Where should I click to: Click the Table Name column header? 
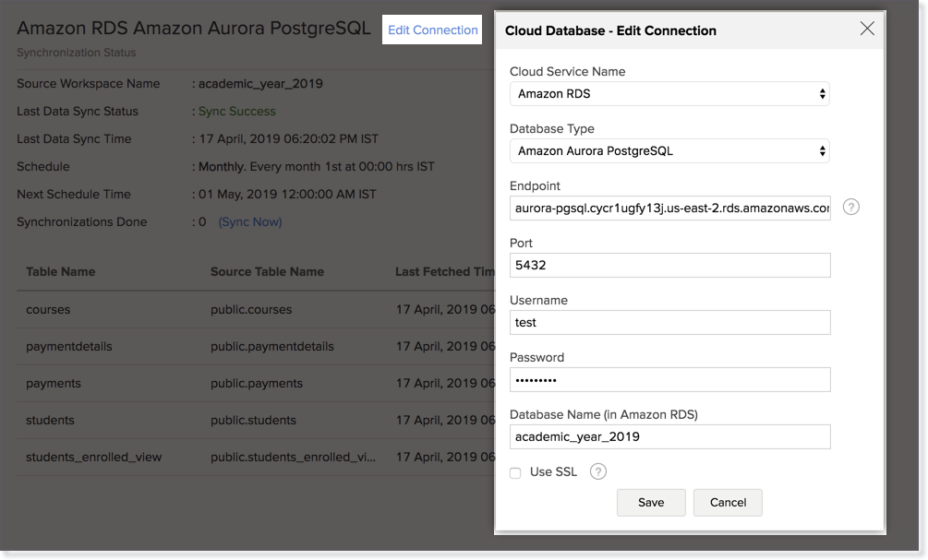tap(60, 272)
